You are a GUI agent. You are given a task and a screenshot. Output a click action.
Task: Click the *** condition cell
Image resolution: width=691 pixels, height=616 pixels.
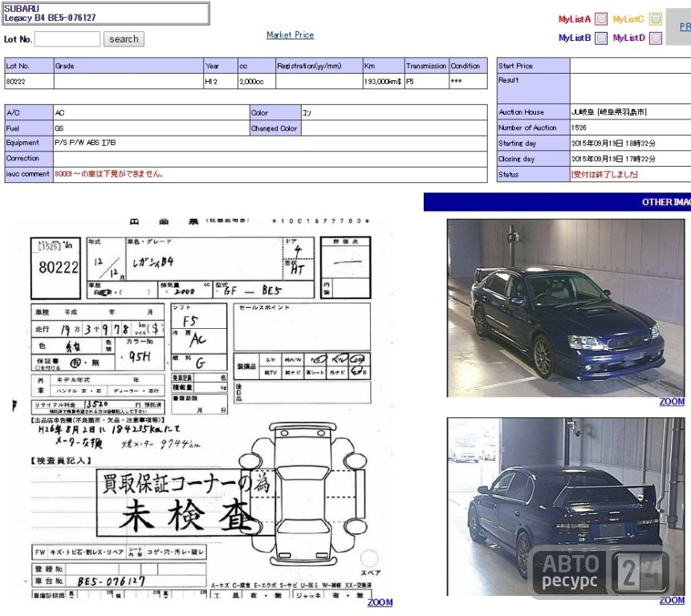pyautogui.click(x=468, y=82)
